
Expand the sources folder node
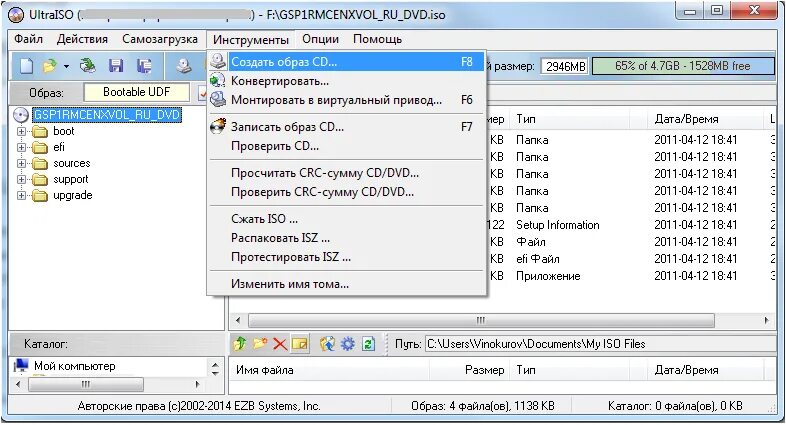(x=21, y=164)
